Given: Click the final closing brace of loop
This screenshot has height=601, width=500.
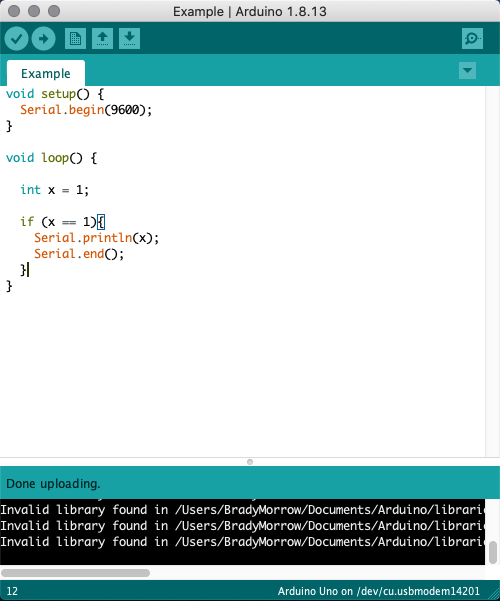Looking at the screenshot, I should (x=9, y=286).
